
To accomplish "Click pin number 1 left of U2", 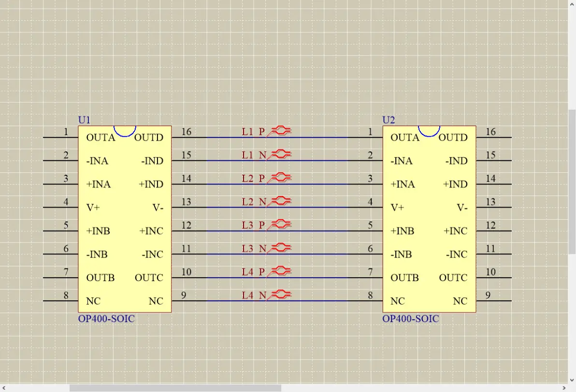I will 370,132.
